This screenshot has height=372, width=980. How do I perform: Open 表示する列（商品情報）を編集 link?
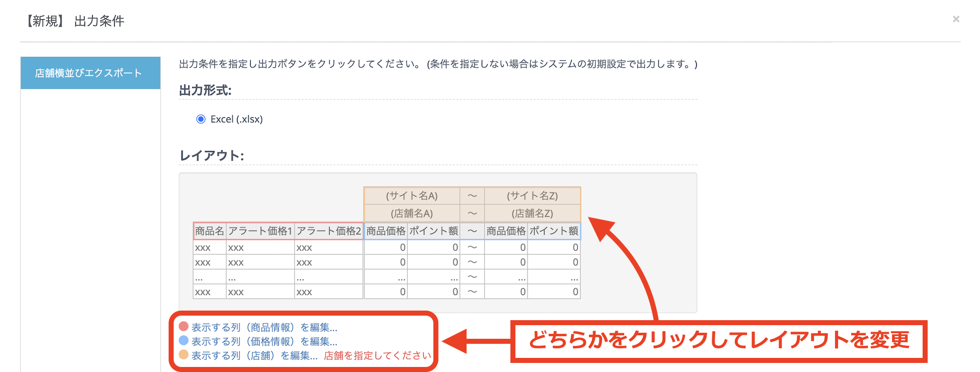click(x=264, y=327)
